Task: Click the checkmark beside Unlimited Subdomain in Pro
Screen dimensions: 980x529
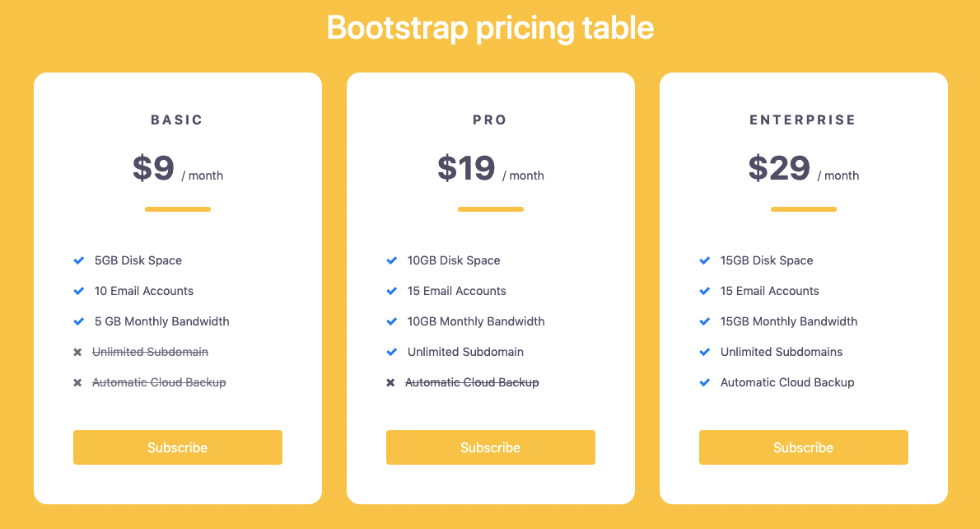Action: tap(391, 352)
